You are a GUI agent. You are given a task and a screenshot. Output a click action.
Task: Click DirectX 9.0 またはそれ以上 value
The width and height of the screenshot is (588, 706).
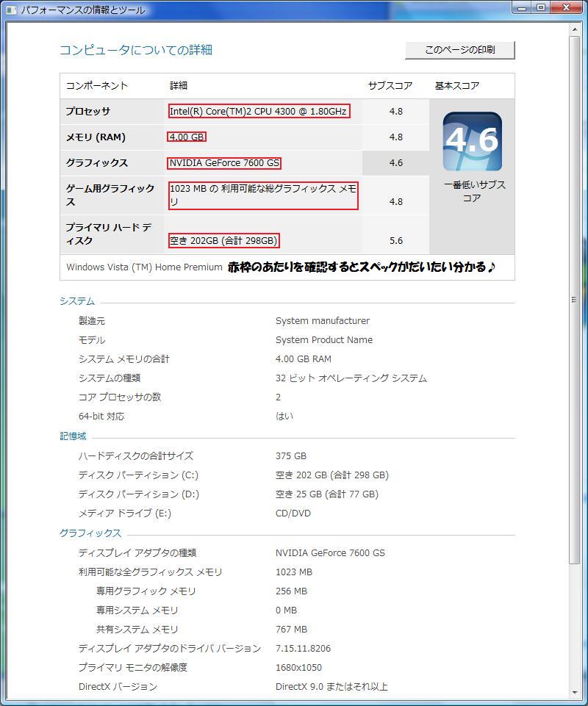(x=331, y=687)
